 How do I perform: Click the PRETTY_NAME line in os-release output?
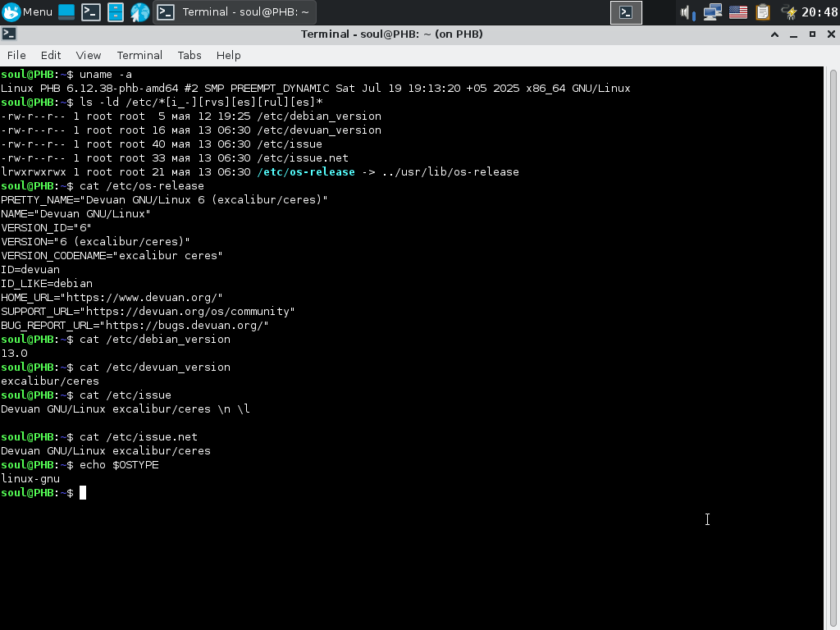[164, 200]
